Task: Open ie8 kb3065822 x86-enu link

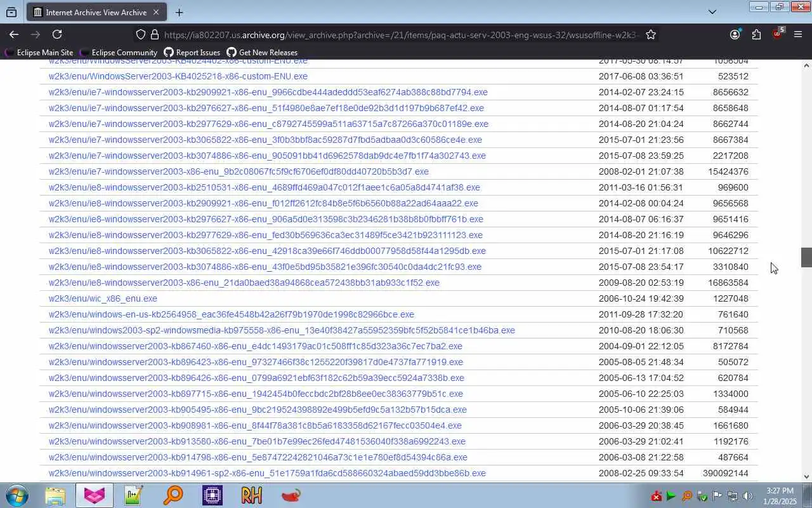Action: tap(267, 251)
